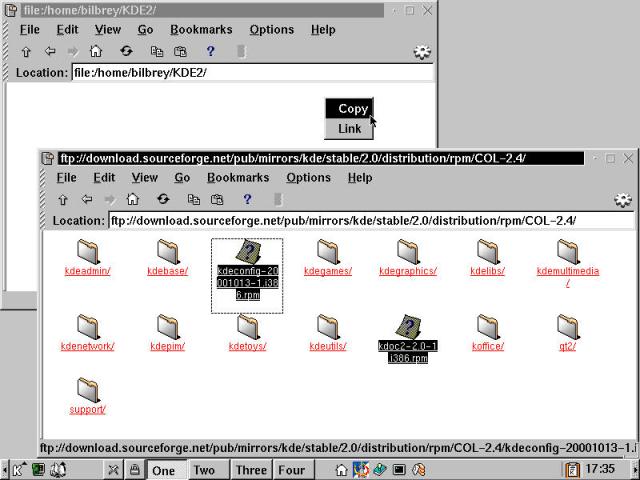Click Up arrow in FTP window toolbar

coord(63,200)
